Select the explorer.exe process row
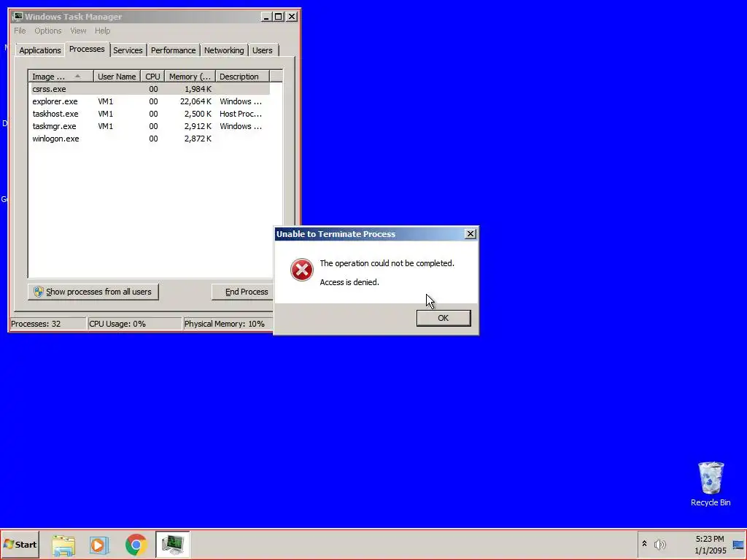Viewport: 747px width, 560px height. [x=150, y=101]
